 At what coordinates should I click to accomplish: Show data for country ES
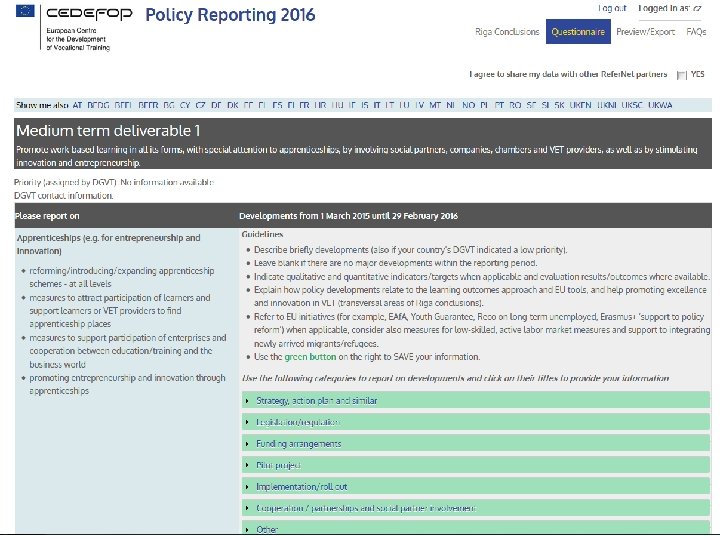coord(277,105)
